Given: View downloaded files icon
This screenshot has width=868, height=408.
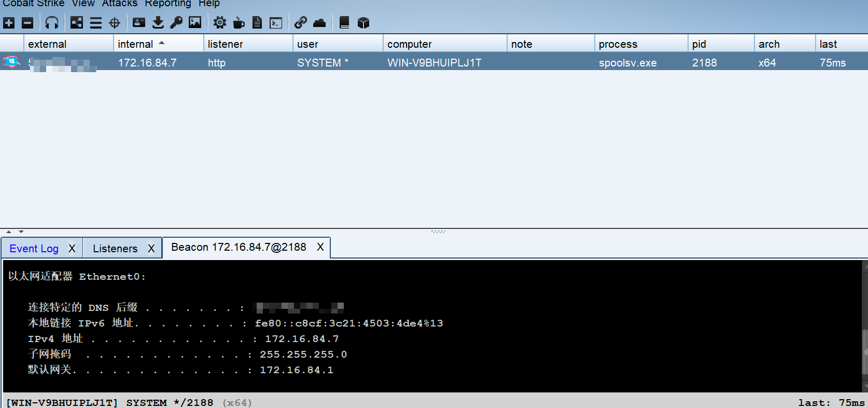Looking at the screenshot, I should pyautogui.click(x=158, y=22).
